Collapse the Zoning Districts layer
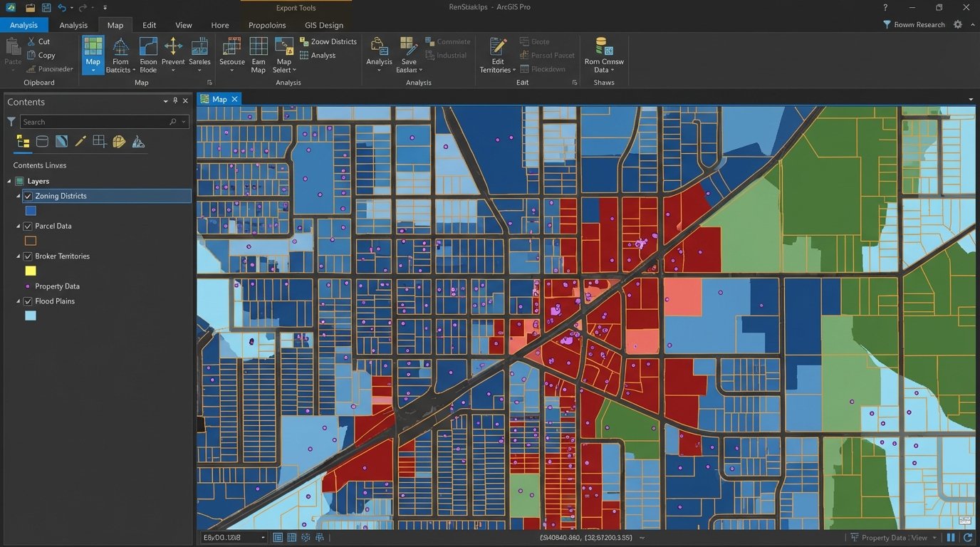Viewport: 980px width, 547px height. pyautogui.click(x=18, y=196)
